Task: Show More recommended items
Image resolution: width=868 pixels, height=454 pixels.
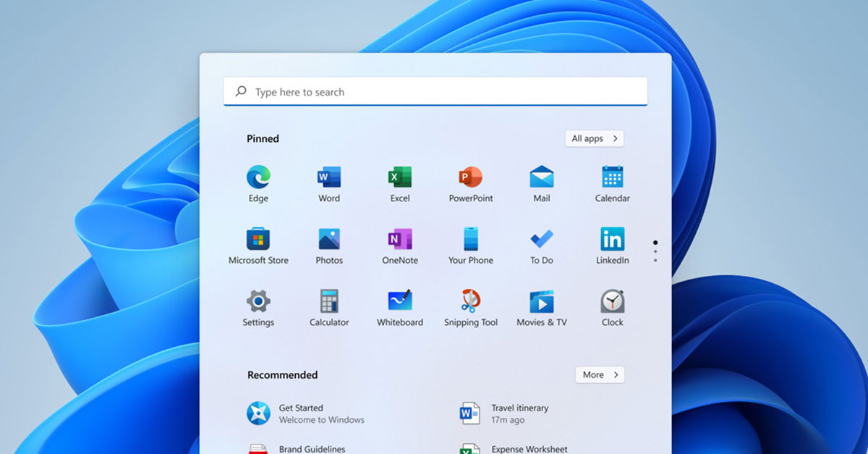Action: point(600,374)
